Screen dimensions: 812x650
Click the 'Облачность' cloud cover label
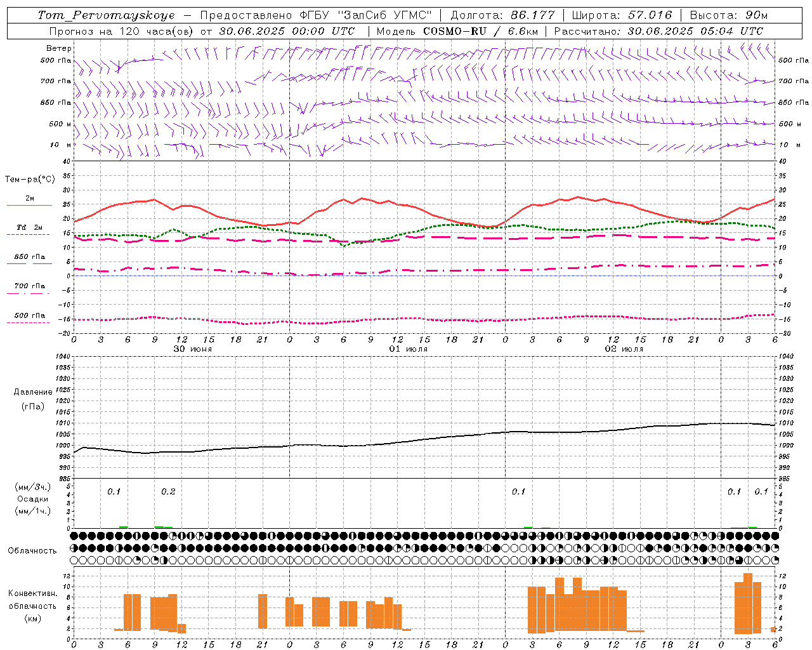(32, 551)
